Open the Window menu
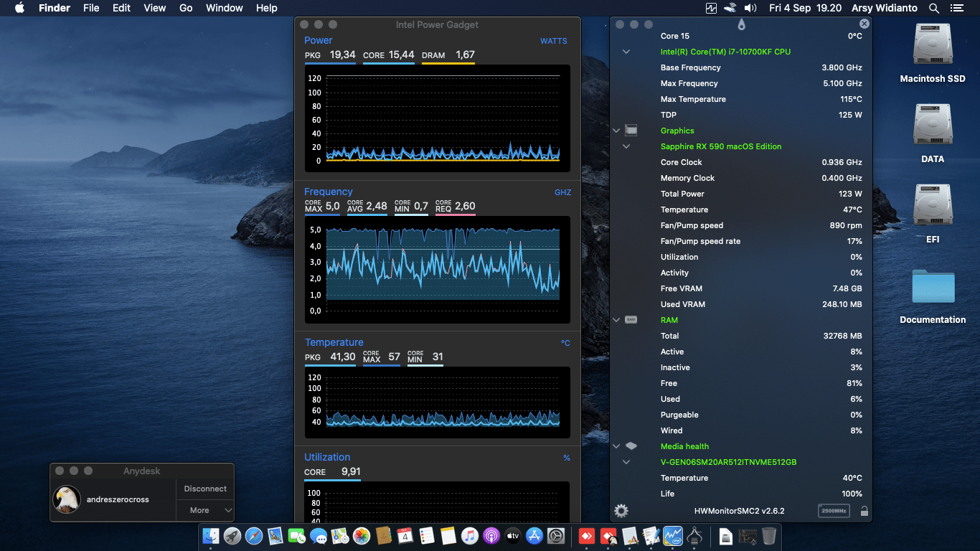The image size is (980, 551). pyautogui.click(x=224, y=8)
